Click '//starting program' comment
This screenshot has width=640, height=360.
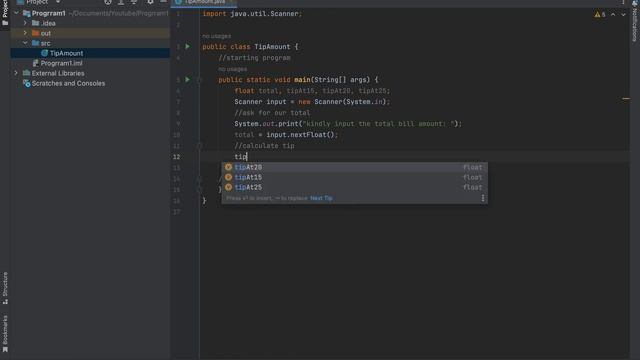(x=255, y=58)
